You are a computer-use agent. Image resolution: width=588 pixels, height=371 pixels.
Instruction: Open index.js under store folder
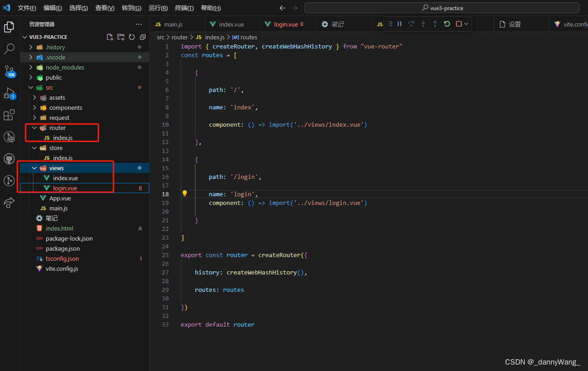click(85, 158)
